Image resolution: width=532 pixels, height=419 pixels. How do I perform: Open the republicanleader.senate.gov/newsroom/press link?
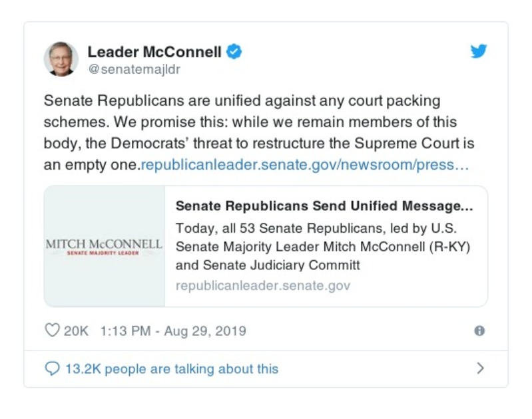[305, 166]
